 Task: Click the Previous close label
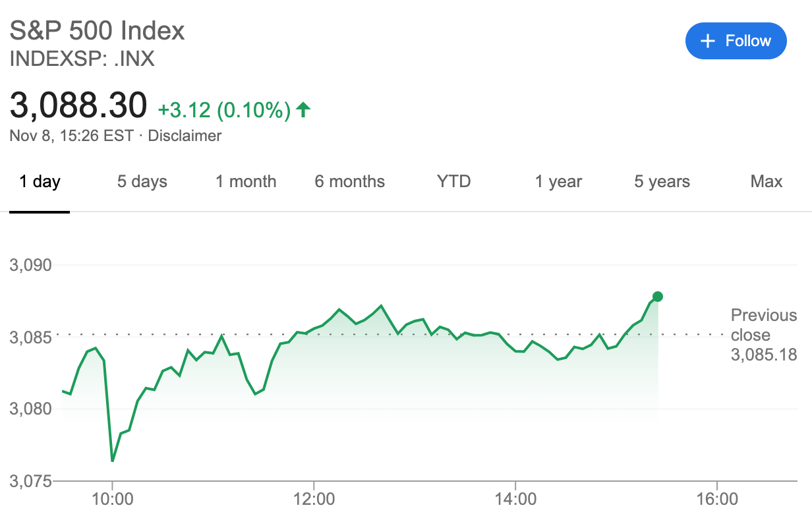point(764,326)
